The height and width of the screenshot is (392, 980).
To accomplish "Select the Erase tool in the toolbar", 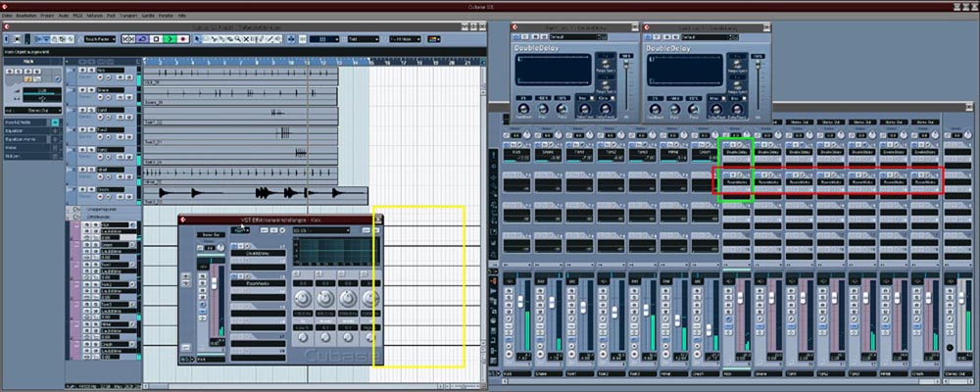I will (230, 39).
